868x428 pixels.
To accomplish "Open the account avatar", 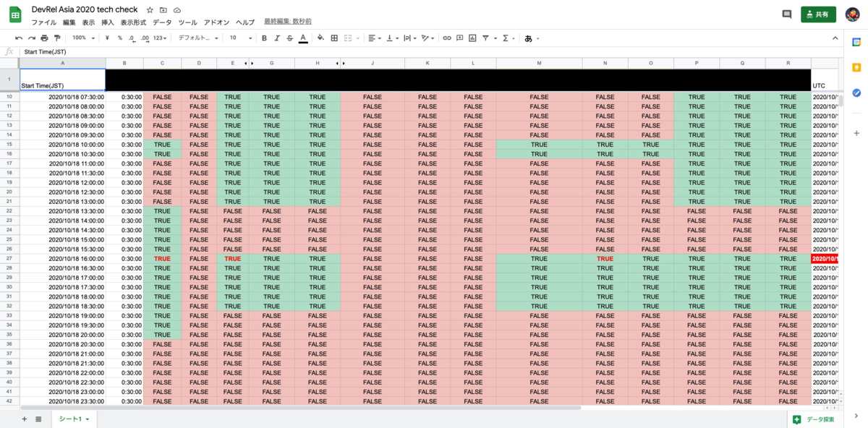I will 851,14.
